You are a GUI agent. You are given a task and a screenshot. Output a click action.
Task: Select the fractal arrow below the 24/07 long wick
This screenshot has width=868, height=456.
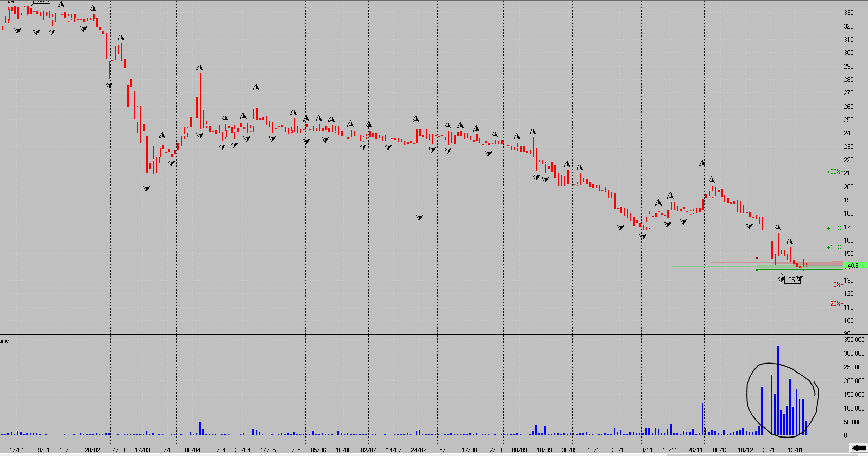tap(419, 217)
